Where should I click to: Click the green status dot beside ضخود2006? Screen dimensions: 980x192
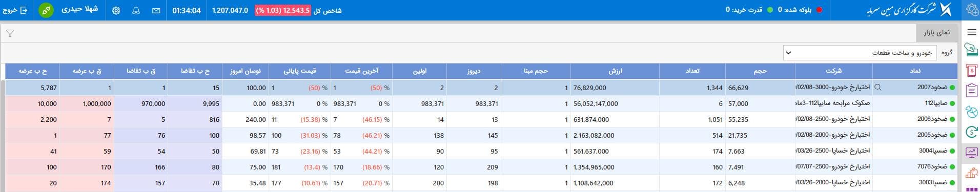point(952,119)
